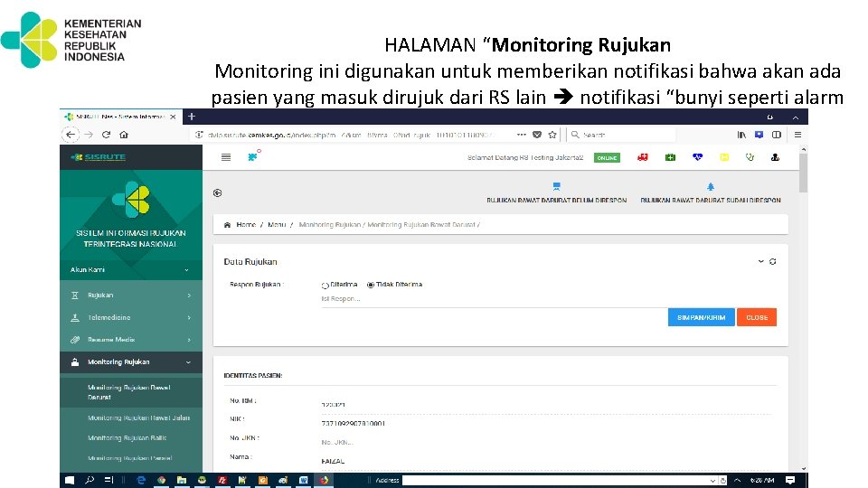
Task: Click the yellow square header icon
Action: (x=724, y=157)
